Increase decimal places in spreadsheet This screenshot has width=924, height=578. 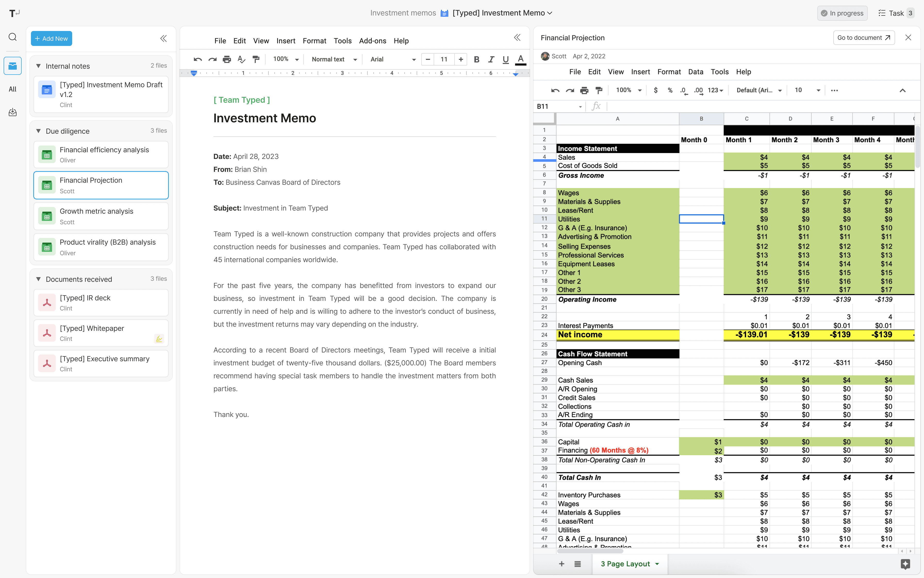point(698,91)
